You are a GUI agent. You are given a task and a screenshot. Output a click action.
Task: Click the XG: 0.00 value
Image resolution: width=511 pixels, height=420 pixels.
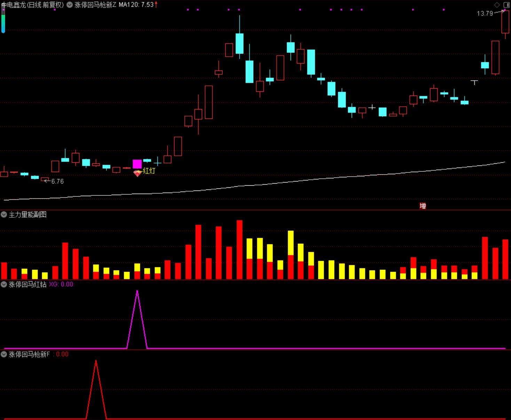(x=61, y=284)
